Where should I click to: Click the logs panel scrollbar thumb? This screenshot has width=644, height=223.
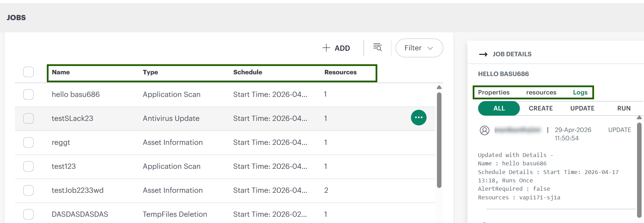tap(639, 170)
